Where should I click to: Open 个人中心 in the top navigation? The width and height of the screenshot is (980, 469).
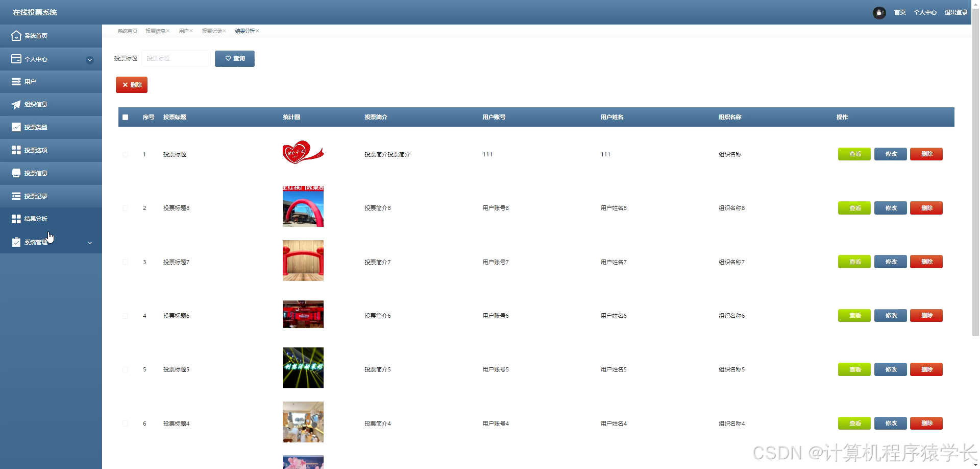pyautogui.click(x=925, y=12)
